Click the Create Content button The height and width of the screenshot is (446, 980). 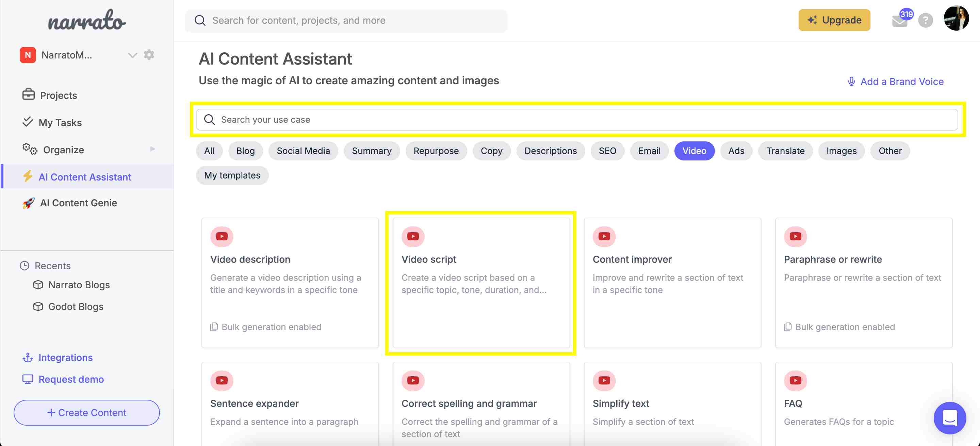87,413
